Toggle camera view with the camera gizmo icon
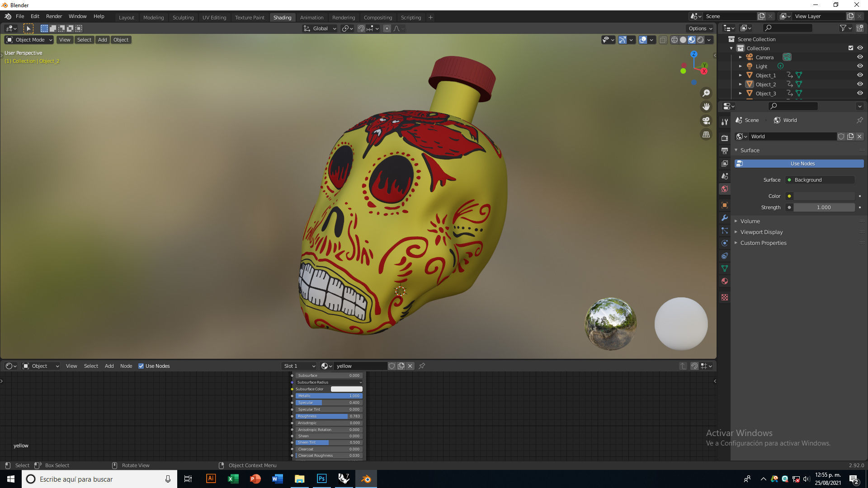The width and height of the screenshot is (868, 488). tap(706, 121)
